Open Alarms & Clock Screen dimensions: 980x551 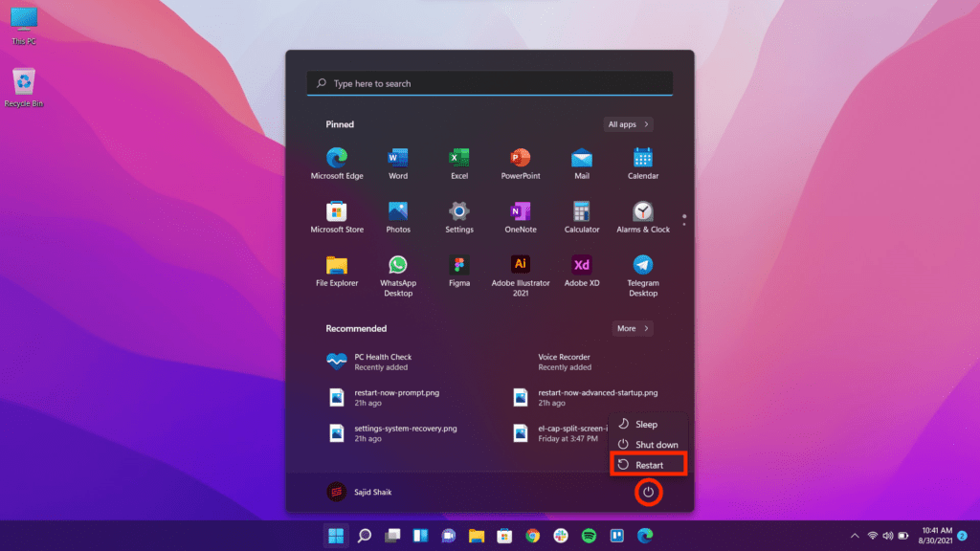point(642,217)
